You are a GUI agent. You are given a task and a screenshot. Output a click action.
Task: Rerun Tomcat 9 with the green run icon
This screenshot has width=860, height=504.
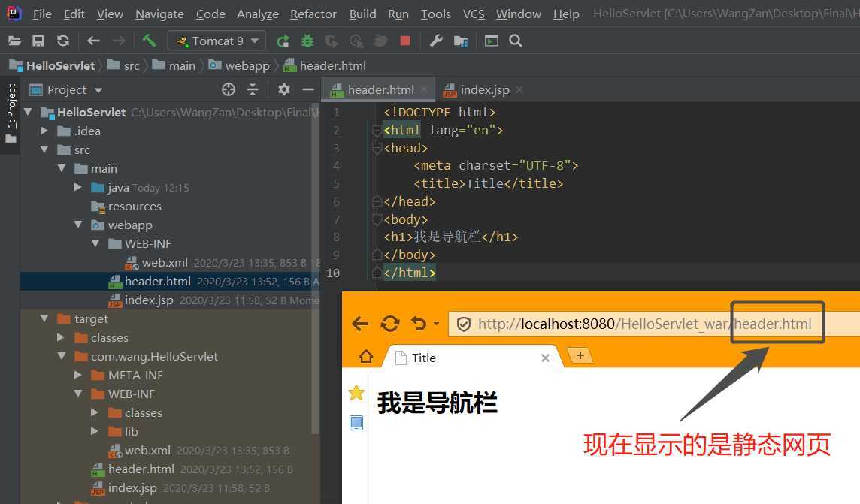click(x=283, y=41)
